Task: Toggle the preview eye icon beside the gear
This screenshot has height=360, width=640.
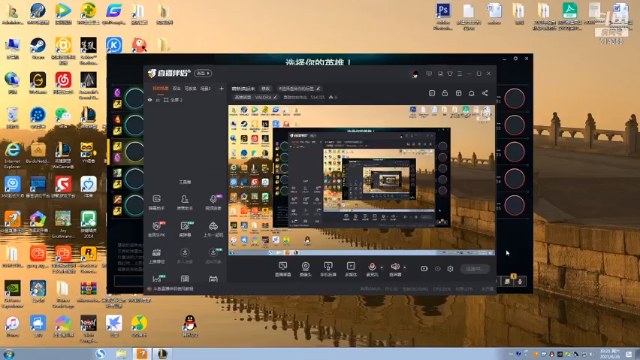Action: click(x=438, y=269)
